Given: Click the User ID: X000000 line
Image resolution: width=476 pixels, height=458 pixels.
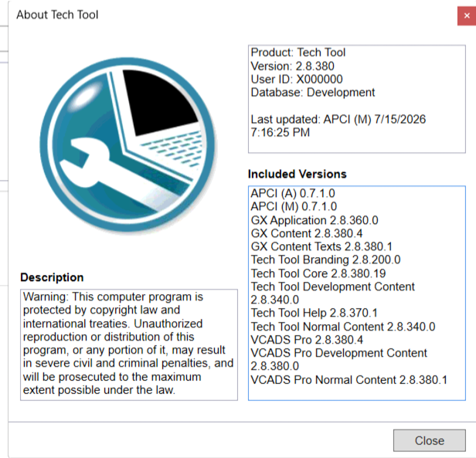Looking at the screenshot, I should (x=297, y=80).
